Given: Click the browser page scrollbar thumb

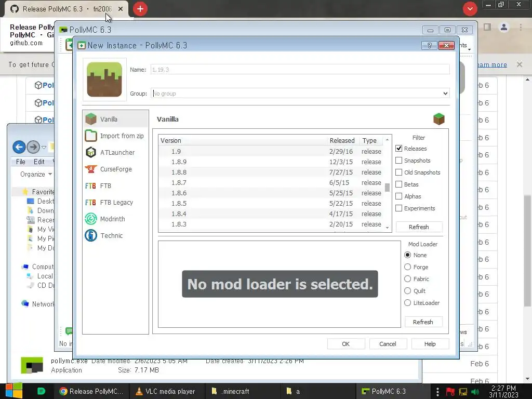Looking at the screenshot, I should pyautogui.click(x=527, y=250).
